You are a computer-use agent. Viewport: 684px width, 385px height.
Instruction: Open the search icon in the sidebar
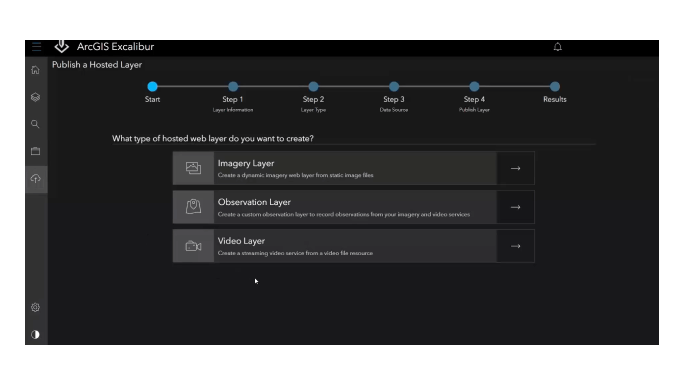pos(35,124)
